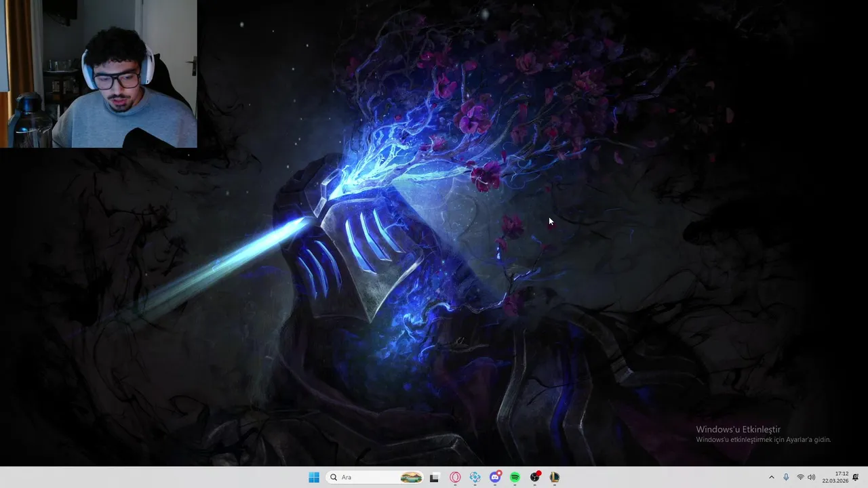
Task: Open Discord from the taskbar
Action: (x=495, y=477)
